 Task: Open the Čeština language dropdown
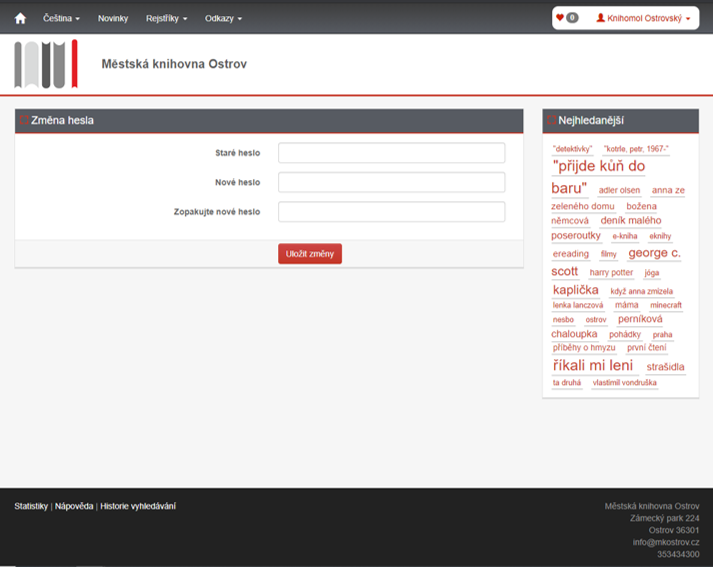point(61,18)
